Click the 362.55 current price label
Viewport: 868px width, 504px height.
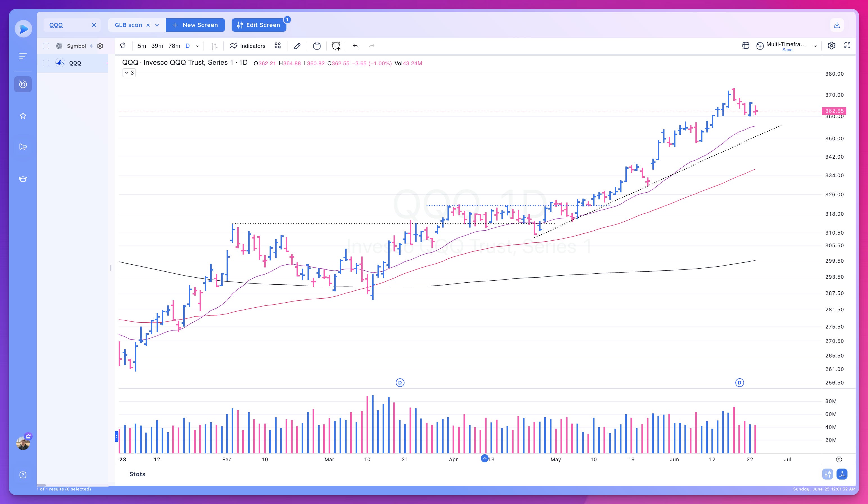pyautogui.click(x=834, y=111)
